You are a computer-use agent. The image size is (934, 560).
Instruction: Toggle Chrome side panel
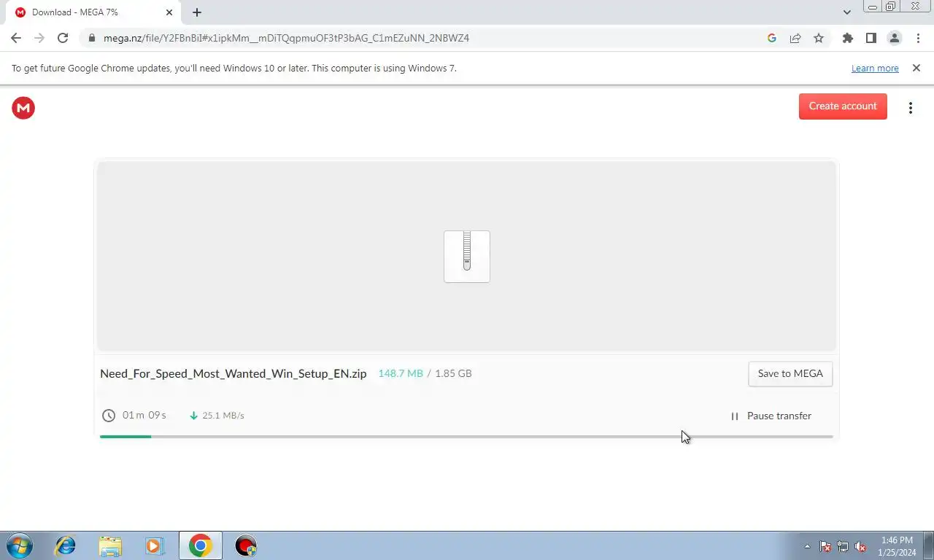click(x=871, y=38)
